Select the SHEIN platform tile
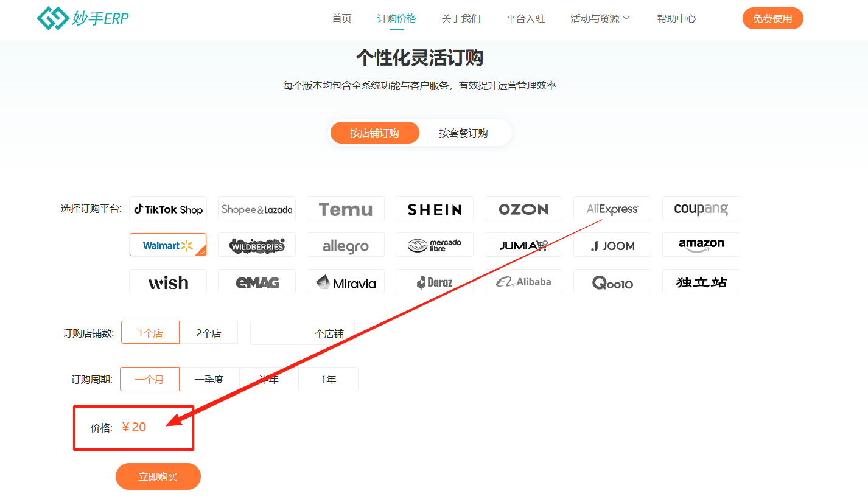 click(434, 209)
